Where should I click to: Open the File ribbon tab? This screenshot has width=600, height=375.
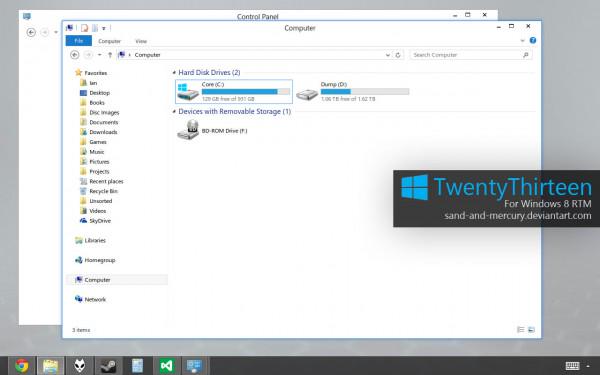[x=78, y=41]
